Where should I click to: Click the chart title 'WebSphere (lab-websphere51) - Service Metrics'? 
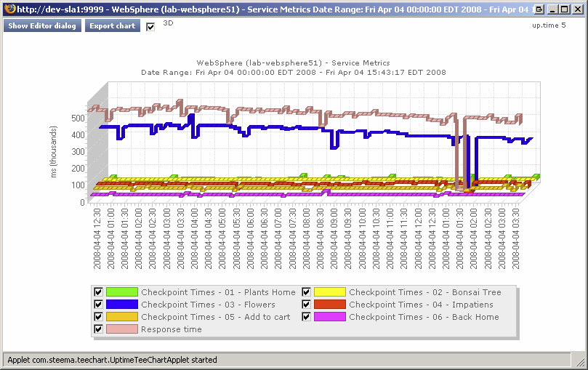click(x=293, y=63)
